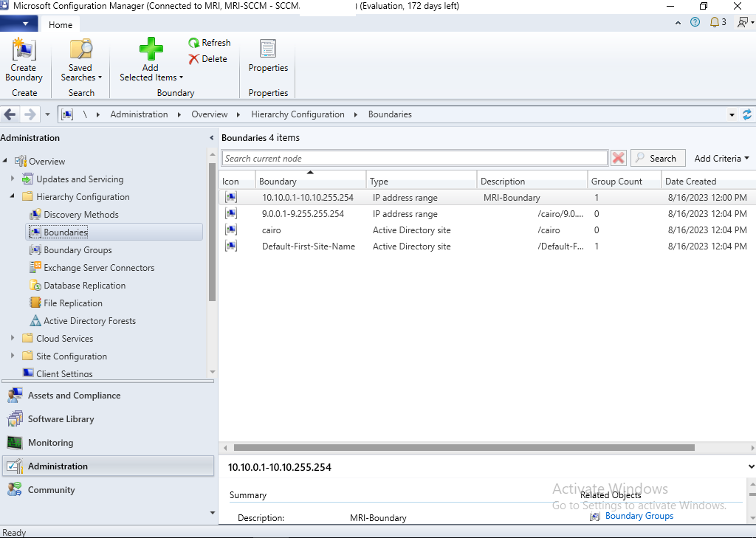Click Overview in the breadcrumb path
This screenshot has width=756, height=538.
pyautogui.click(x=209, y=114)
